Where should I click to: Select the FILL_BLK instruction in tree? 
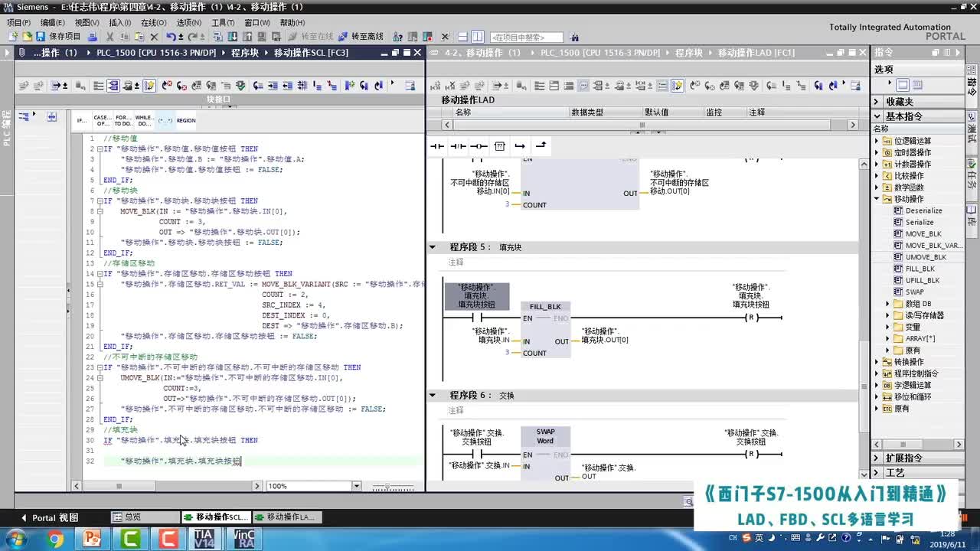920,269
